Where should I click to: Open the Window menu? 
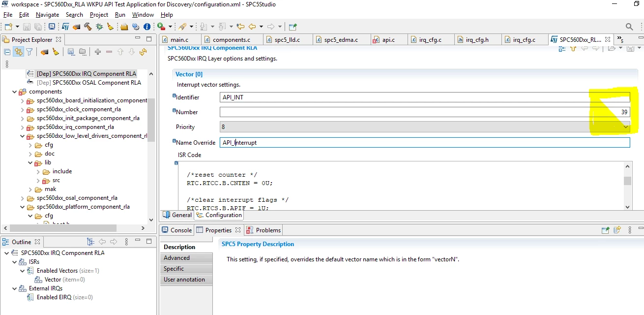pyautogui.click(x=143, y=15)
